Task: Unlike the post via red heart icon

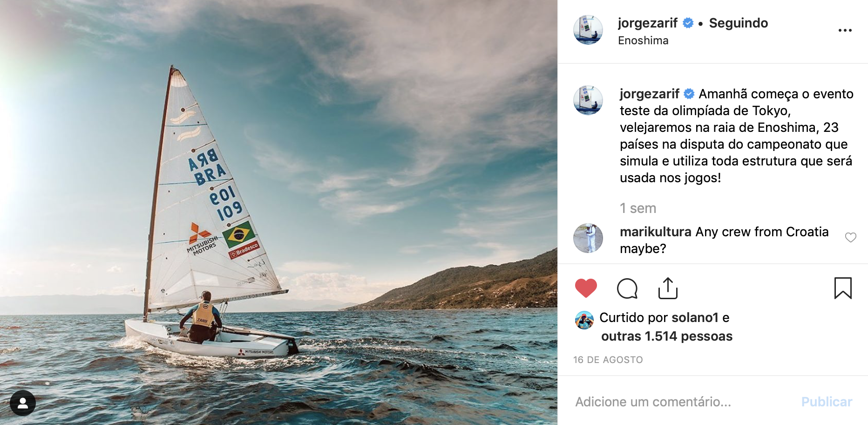Action: [x=586, y=288]
